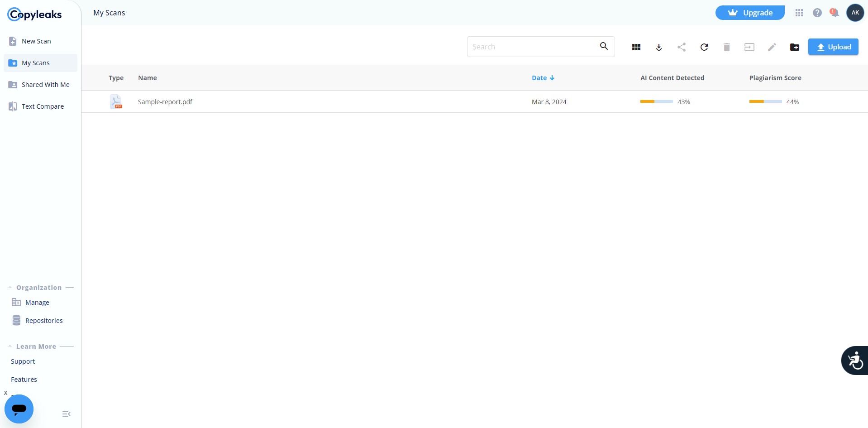The image size is (868, 428).
Task: Sort by AI Content Detected column
Action: click(x=672, y=78)
